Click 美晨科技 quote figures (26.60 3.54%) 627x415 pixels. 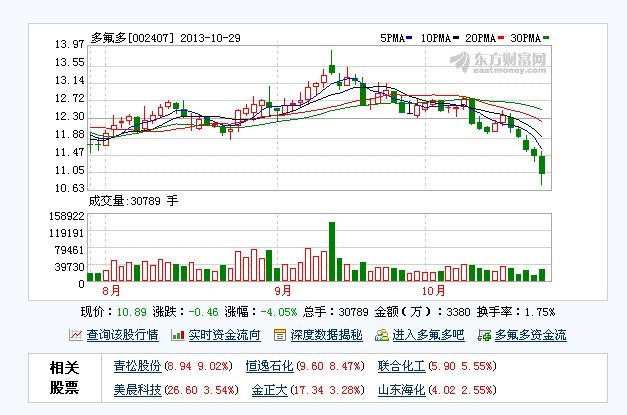pos(202,389)
